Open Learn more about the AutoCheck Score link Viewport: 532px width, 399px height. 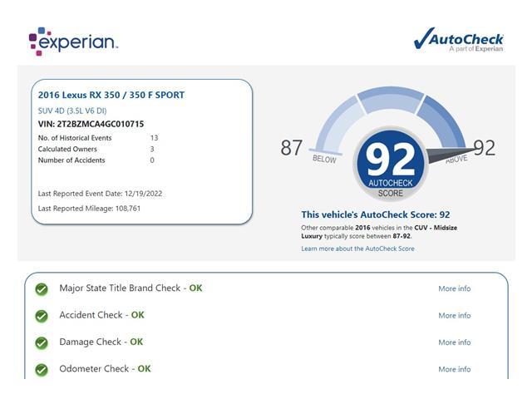tap(357, 249)
